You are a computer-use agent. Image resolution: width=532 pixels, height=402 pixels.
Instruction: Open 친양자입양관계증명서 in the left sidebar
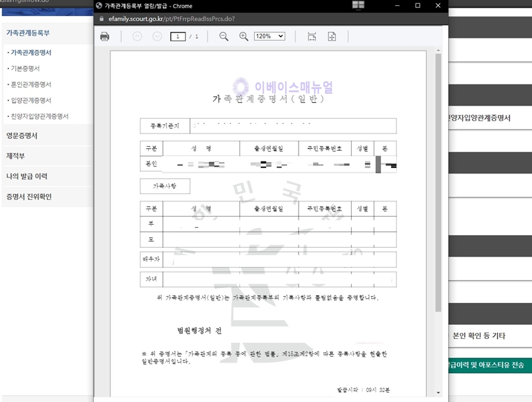39,116
